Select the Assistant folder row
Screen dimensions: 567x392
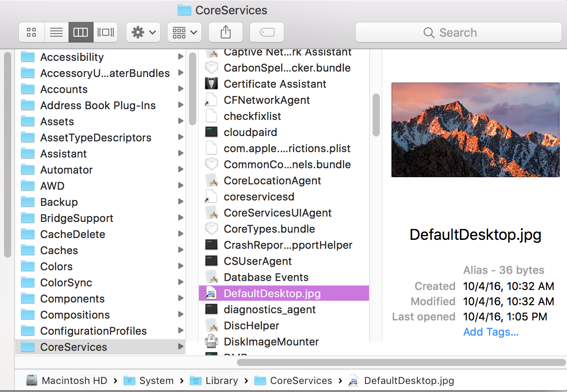click(x=101, y=153)
